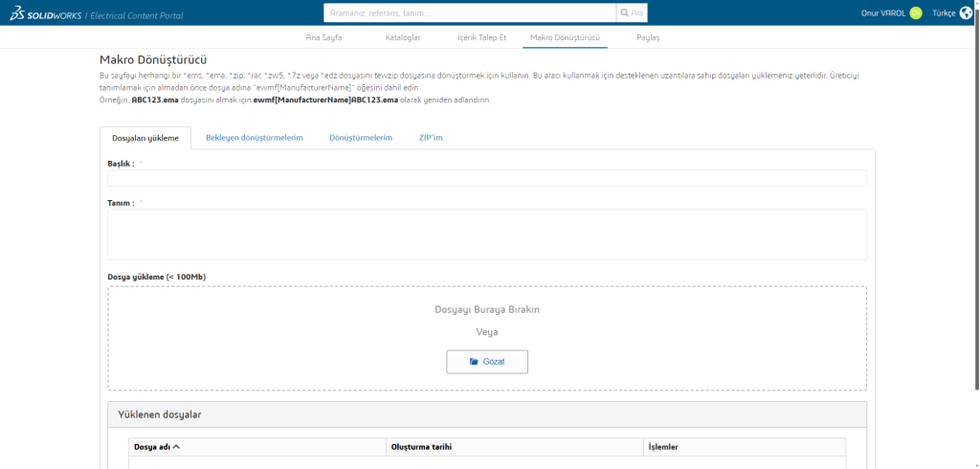Screen dimensions: 980x469
Task: Click into the Başlık text field
Action: click(x=487, y=178)
